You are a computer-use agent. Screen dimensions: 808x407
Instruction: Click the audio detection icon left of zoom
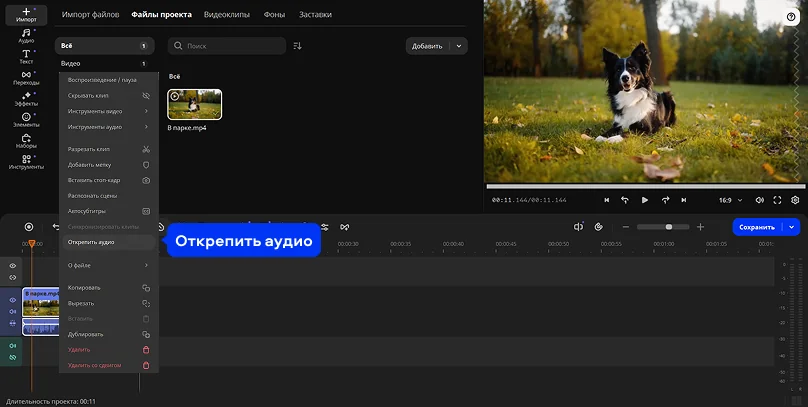pos(578,227)
